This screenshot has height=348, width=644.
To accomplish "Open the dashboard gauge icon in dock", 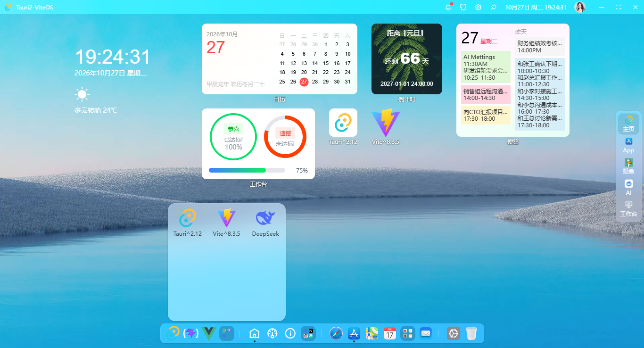I will click(272, 333).
